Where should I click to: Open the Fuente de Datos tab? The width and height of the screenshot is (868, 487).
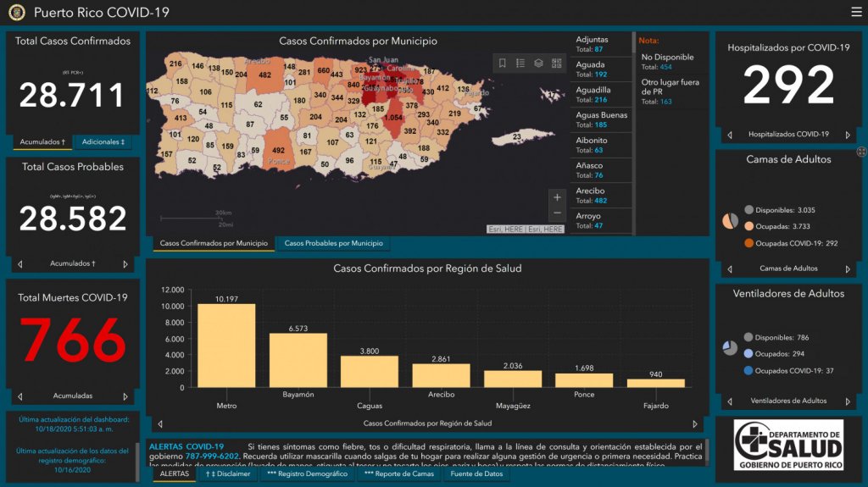(476, 474)
